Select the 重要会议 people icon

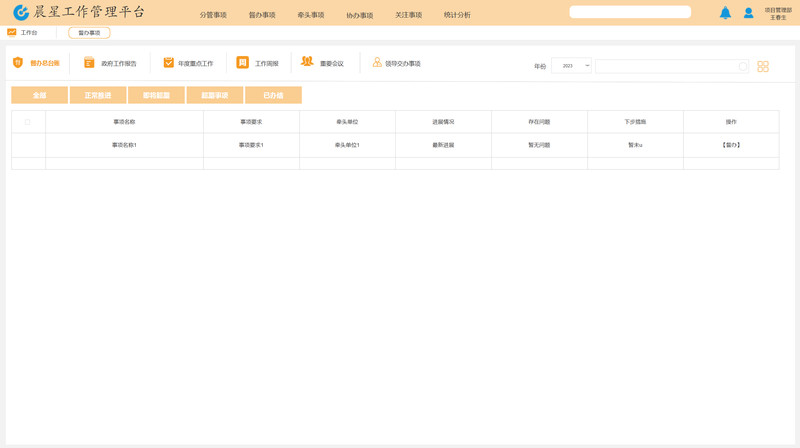307,62
